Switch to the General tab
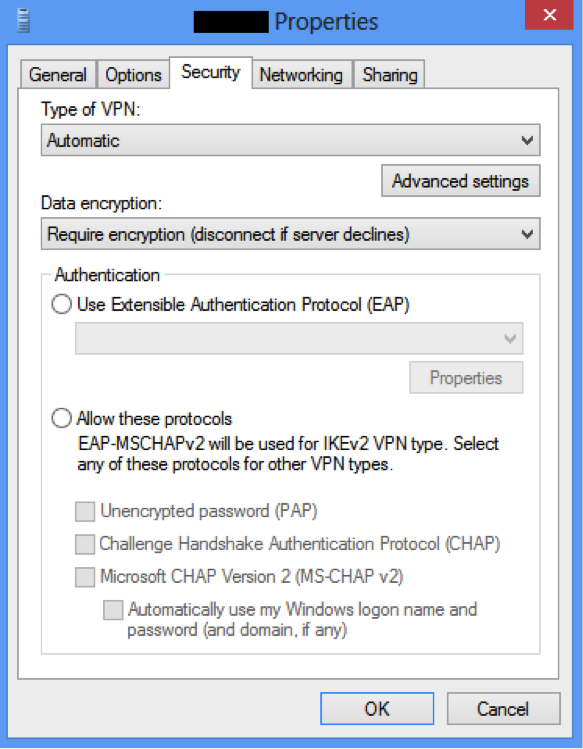This screenshot has height=749, width=583. [x=58, y=75]
